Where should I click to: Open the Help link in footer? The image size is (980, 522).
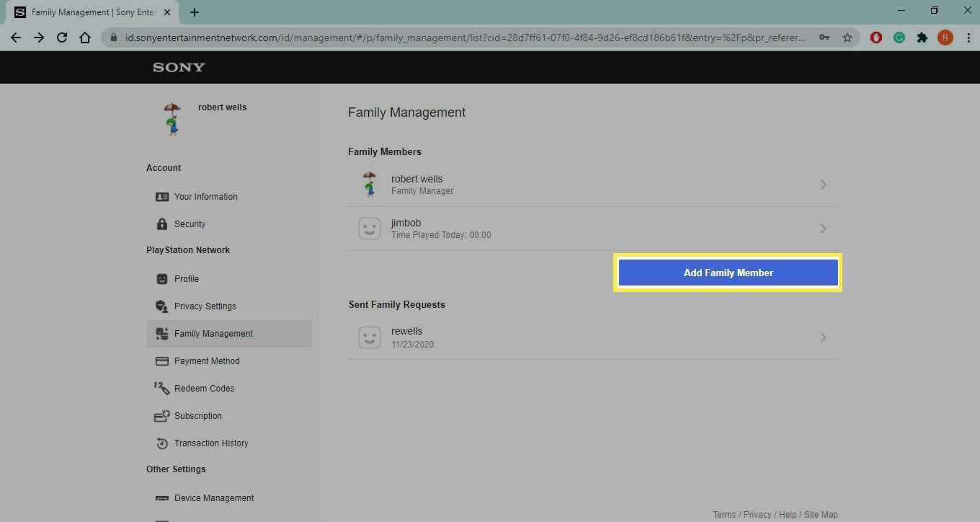pyautogui.click(x=788, y=515)
